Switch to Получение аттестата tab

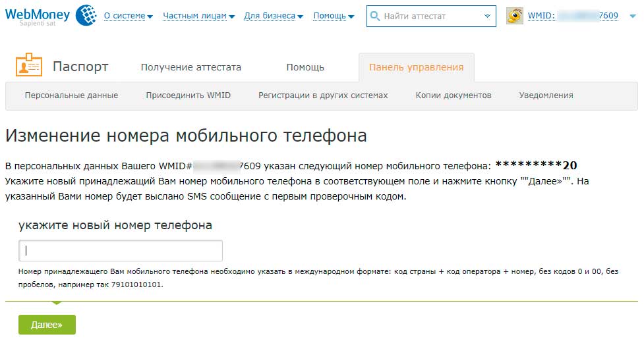[191, 67]
